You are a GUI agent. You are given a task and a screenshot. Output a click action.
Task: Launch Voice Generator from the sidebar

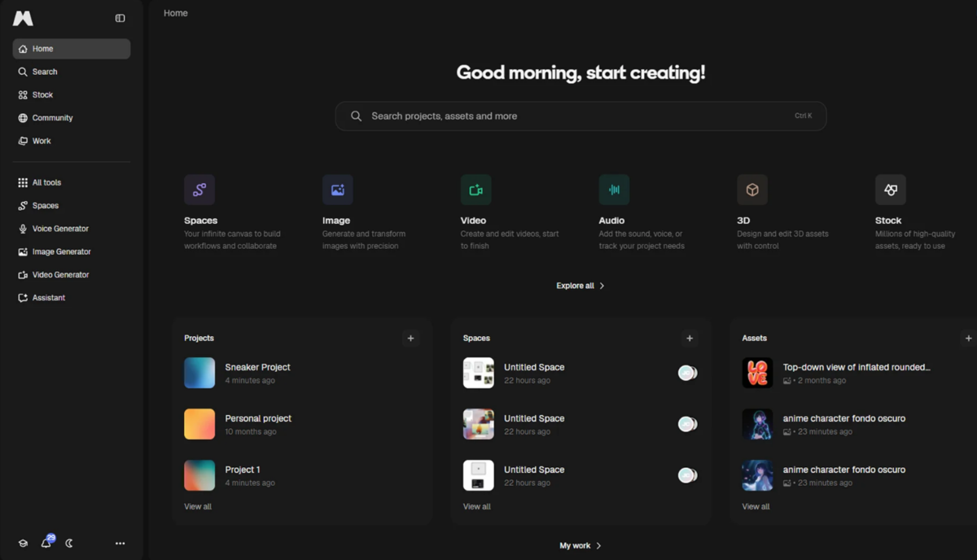[x=72, y=229]
